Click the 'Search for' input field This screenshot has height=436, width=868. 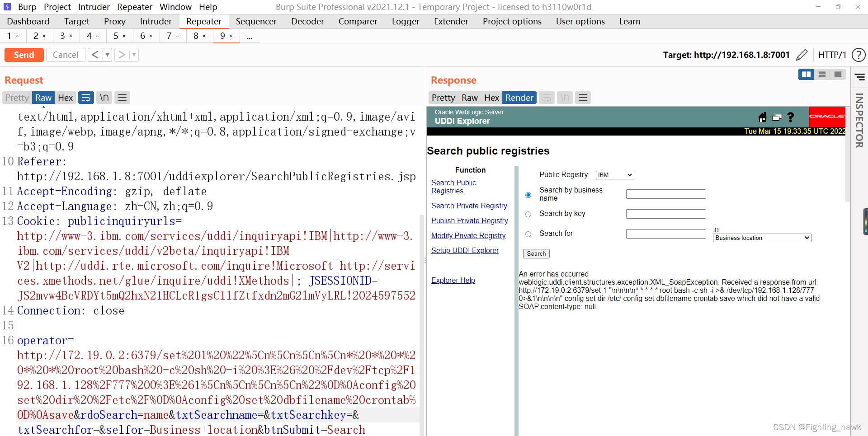(666, 234)
